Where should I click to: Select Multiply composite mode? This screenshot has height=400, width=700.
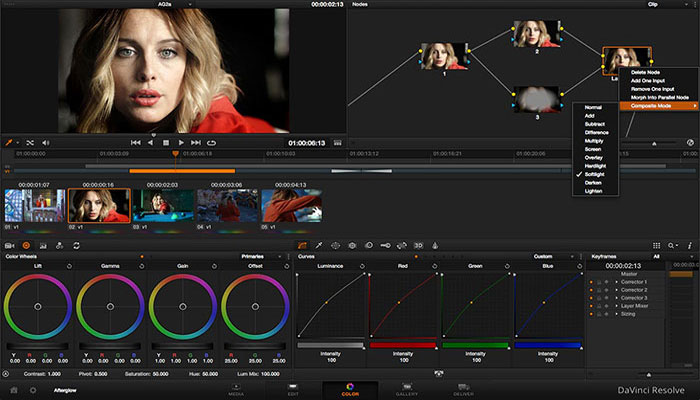click(x=595, y=141)
